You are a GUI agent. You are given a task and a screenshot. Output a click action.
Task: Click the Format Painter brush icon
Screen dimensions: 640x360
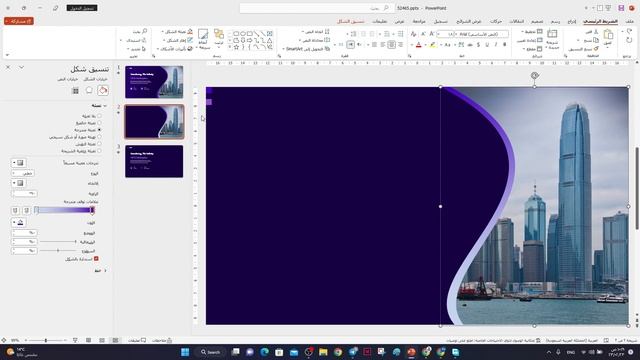click(596, 49)
